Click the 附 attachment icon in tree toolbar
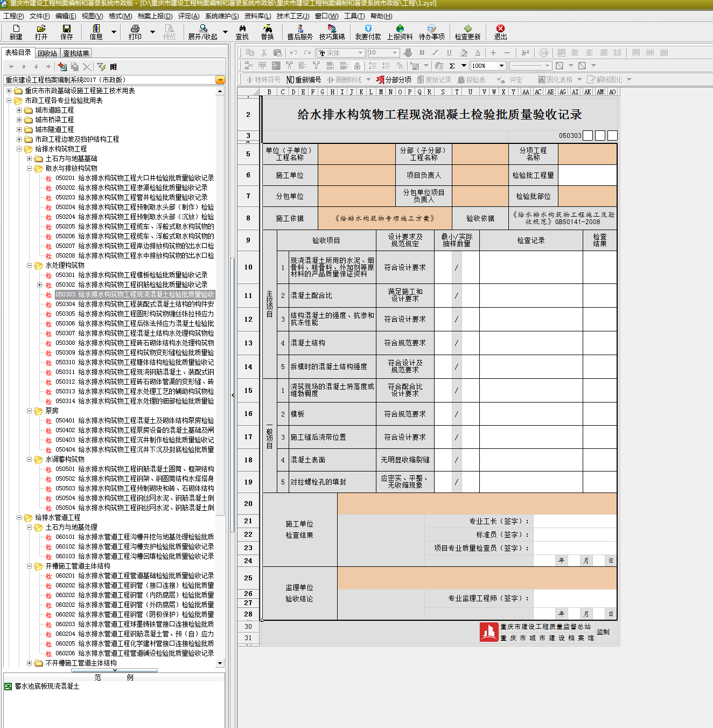 pos(113,67)
